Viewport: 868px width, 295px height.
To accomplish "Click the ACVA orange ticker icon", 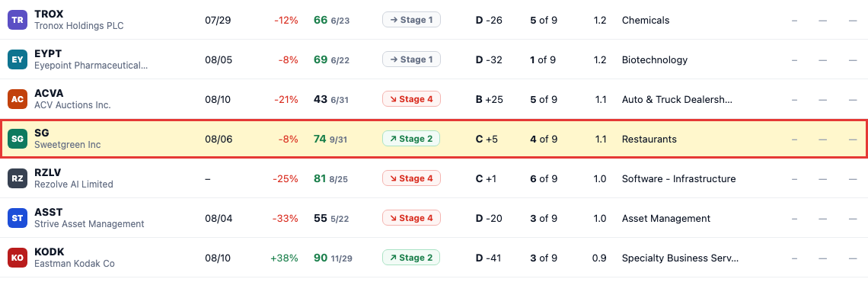I will (18, 99).
